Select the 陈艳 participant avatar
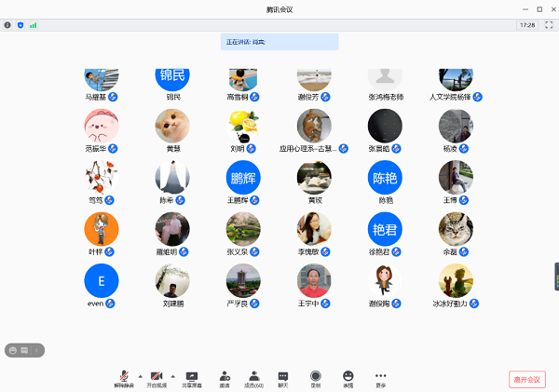The height and width of the screenshot is (392, 559). coord(386,178)
